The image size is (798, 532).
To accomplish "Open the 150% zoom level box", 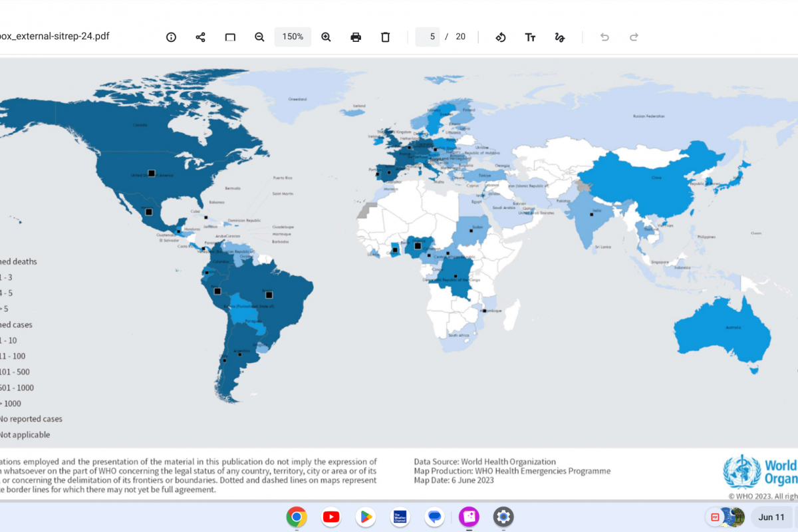I will [293, 37].
